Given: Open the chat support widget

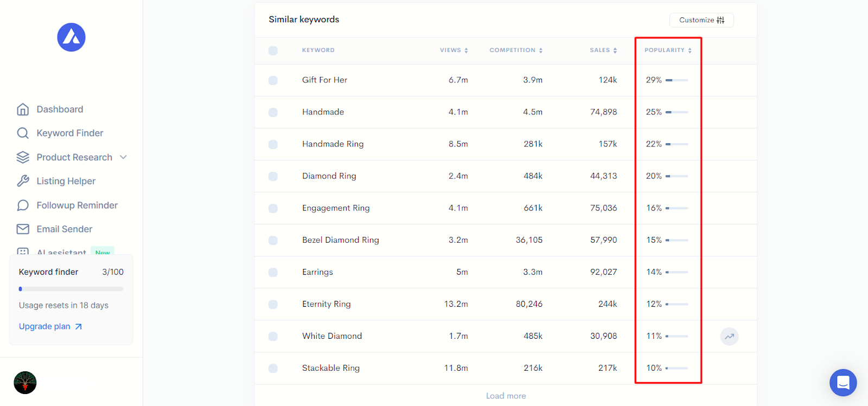Looking at the screenshot, I should 843,383.
